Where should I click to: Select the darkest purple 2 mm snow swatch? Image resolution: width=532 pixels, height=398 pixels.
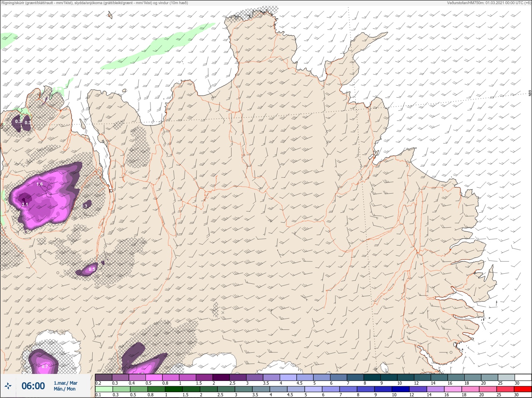[222, 377]
